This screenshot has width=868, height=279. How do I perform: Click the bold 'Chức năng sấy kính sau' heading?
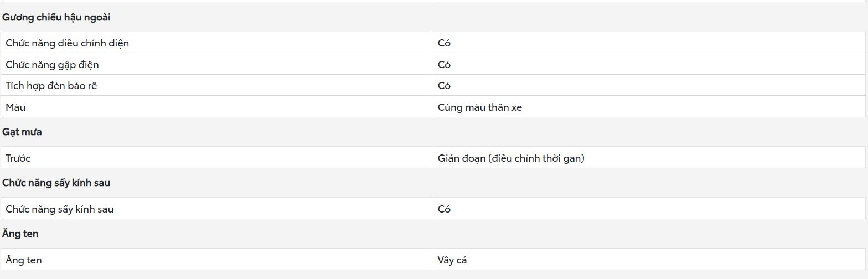tap(56, 183)
